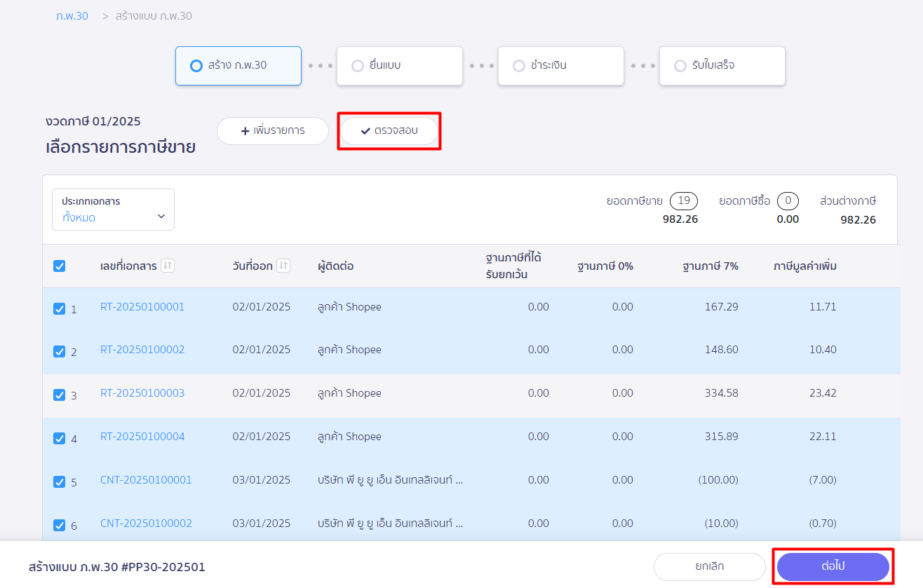Viewport: 923px width, 588px height.
Task: Open document RT-20250100004 link
Action: 142,437
